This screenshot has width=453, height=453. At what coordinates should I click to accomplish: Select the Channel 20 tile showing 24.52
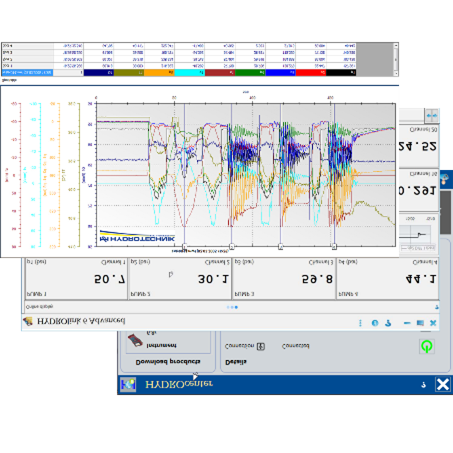coord(419,146)
